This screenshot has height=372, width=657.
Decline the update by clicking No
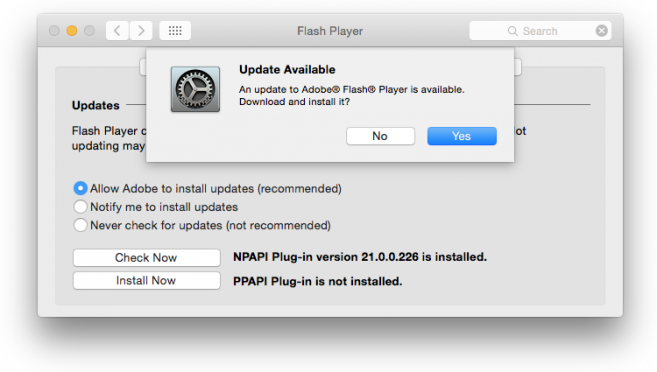tap(380, 136)
